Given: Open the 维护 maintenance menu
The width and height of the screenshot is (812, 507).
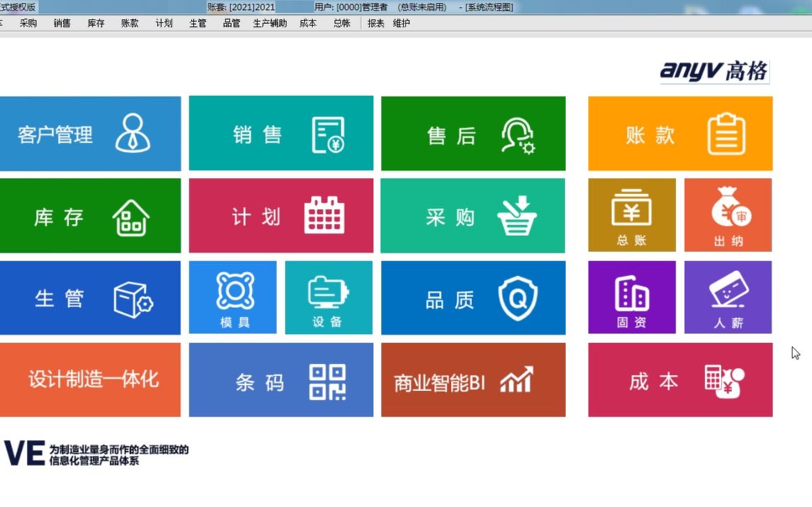Looking at the screenshot, I should 400,23.
